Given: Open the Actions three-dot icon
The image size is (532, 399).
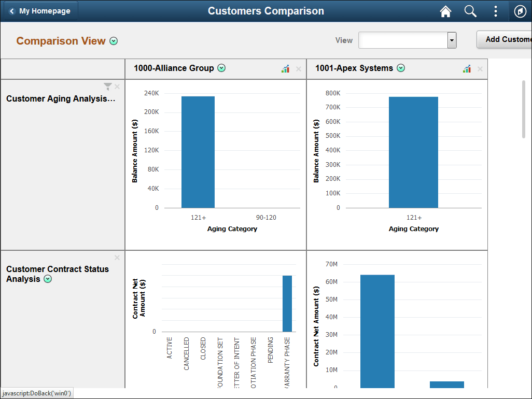Looking at the screenshot, I should pyautogui.click(x=495, y=11).
